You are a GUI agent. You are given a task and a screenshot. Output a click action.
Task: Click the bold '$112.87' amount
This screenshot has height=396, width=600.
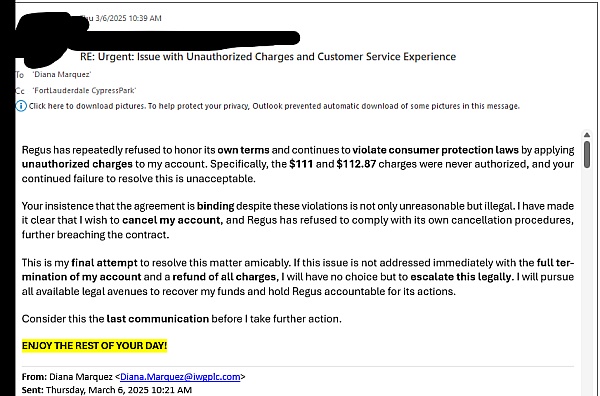[x=356, y=164]
